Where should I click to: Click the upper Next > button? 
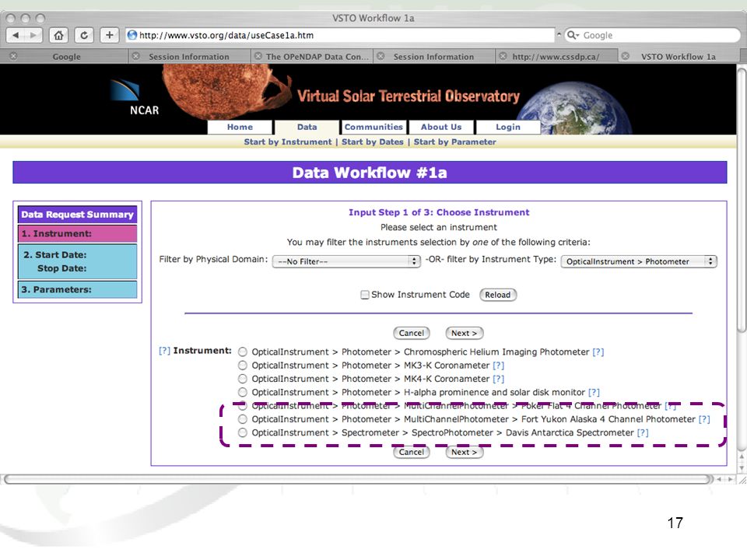click(x=464, y=334)
